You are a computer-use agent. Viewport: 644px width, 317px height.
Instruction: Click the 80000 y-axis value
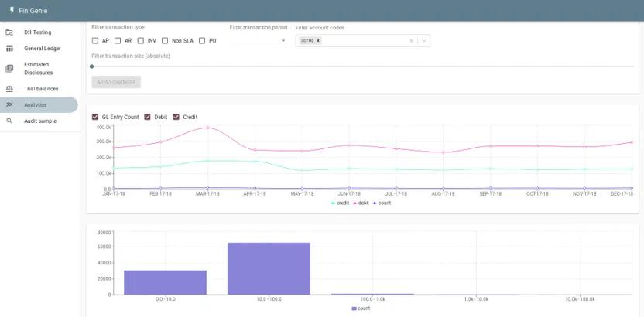104,233
